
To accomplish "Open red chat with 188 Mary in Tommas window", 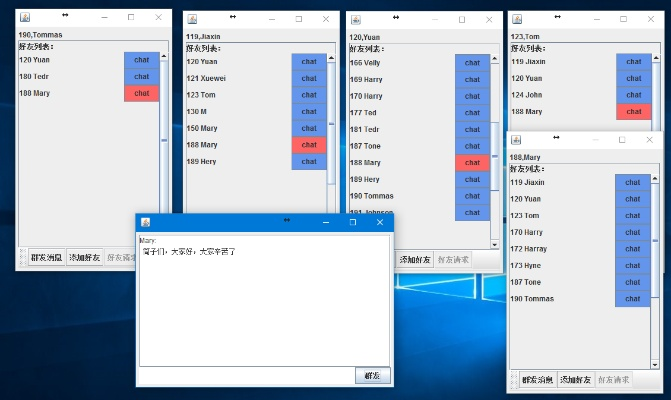I will tap(141, 93).
